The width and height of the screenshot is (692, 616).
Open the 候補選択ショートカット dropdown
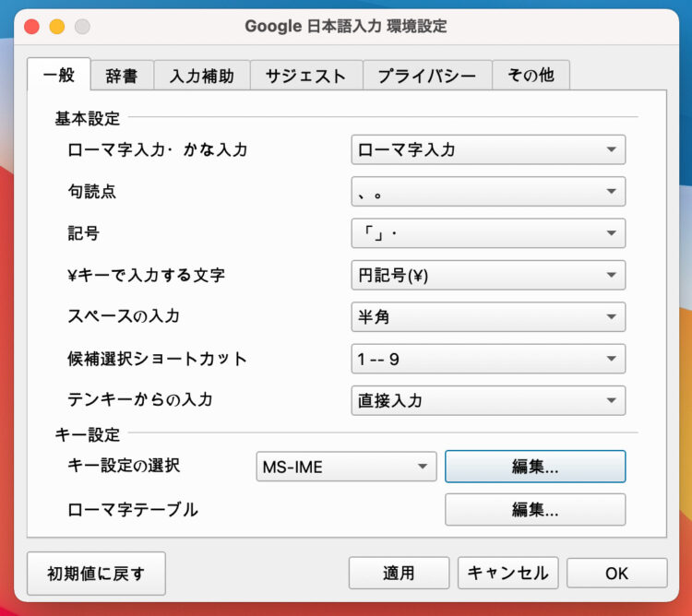click(488, 359)
